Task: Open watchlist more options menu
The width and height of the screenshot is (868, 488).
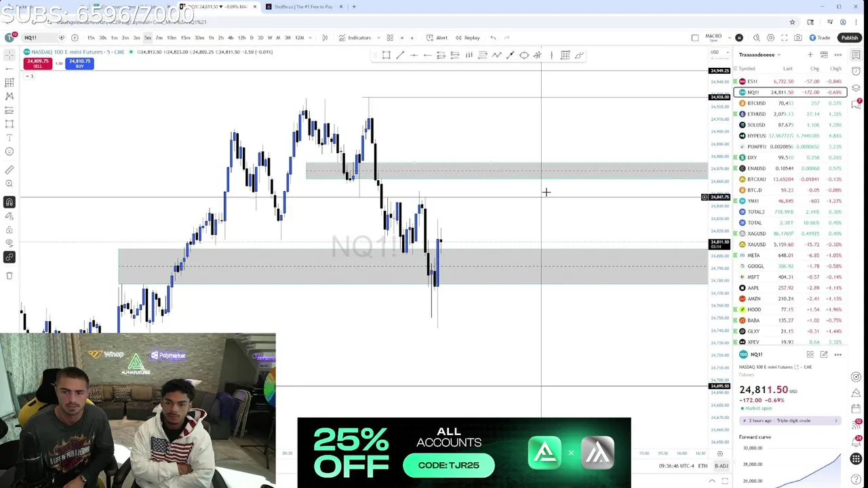Action: [x=838, y=54]
